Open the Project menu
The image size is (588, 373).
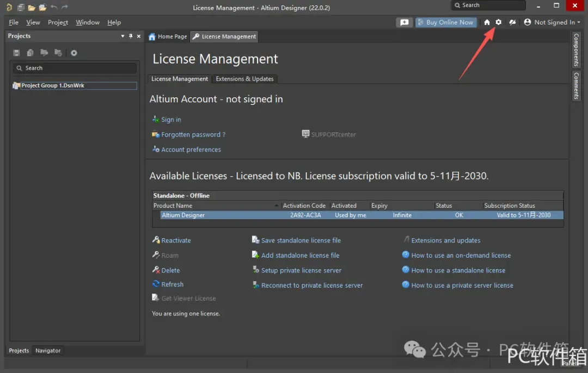[58, 22]
